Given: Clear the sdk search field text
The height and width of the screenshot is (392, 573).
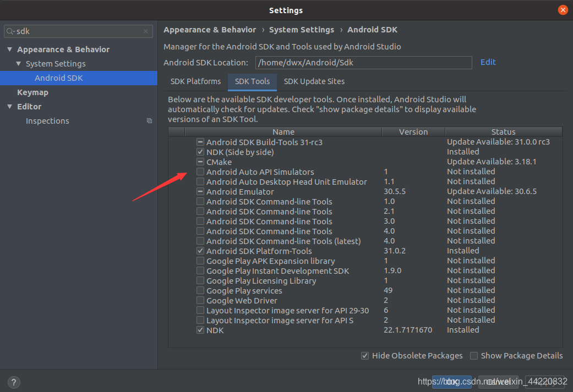Looking at the screenshot, I should (x=146, y=31).
